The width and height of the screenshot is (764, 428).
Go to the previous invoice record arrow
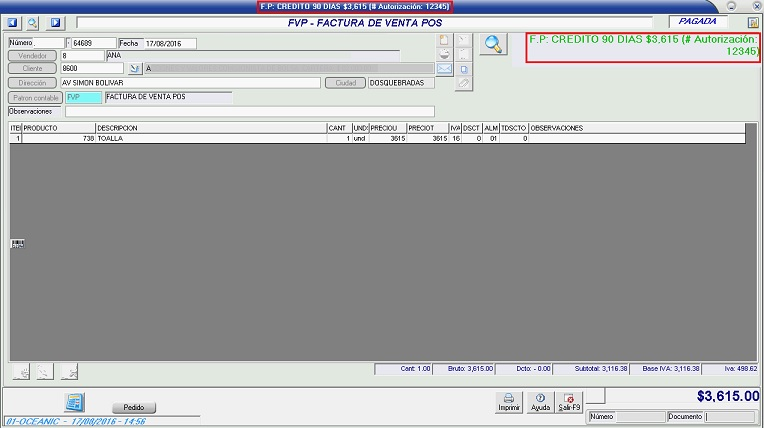click(14, 22)
